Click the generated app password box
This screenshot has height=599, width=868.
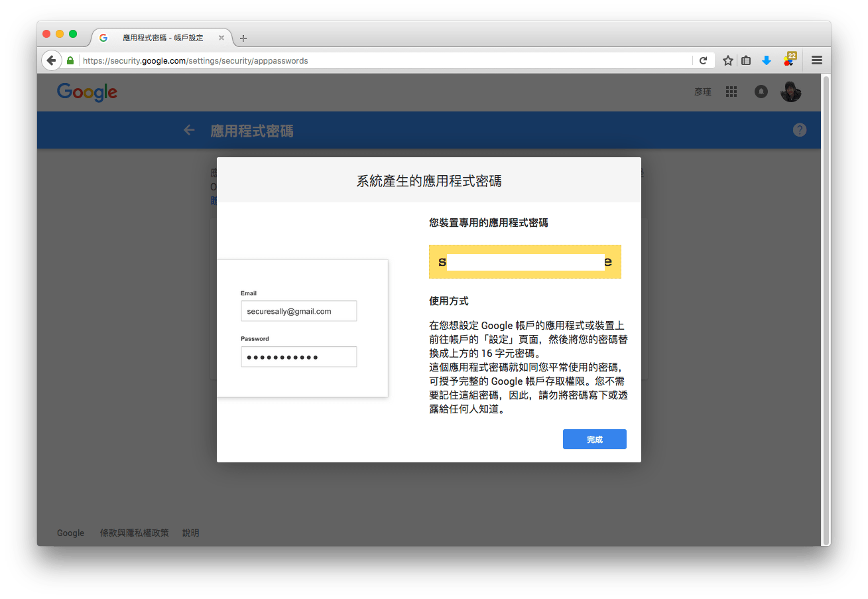click(525, 261)
